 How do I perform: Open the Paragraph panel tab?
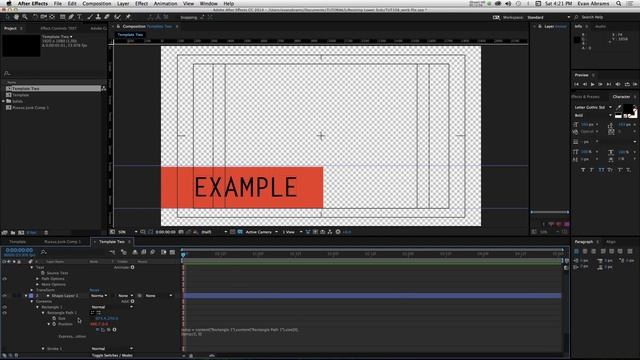(x=584, y=242)
